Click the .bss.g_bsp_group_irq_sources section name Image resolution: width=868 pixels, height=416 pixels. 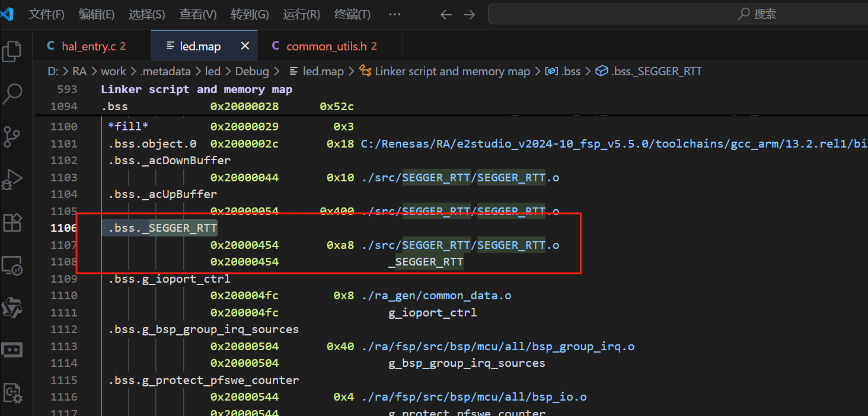click(203, 329)
